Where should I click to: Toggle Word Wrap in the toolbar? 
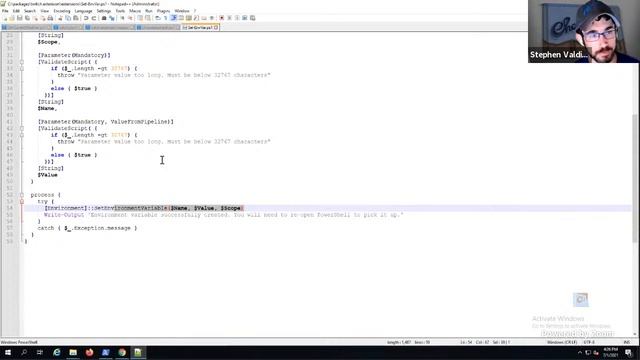[158, 18]
